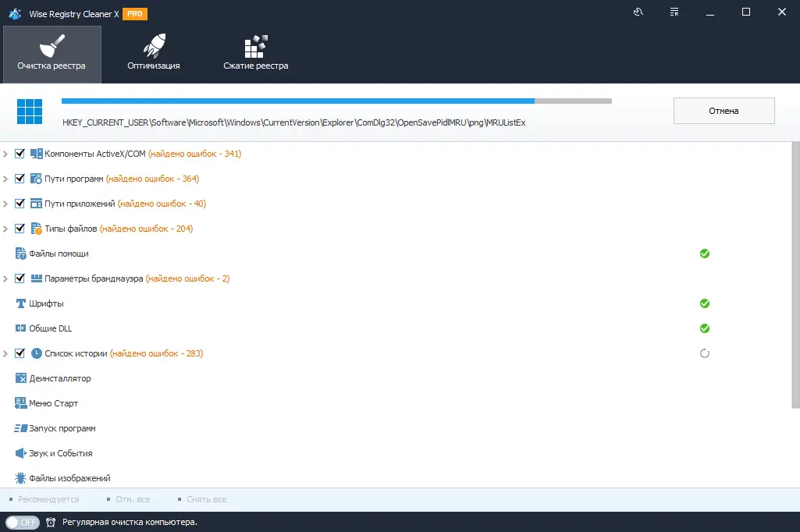Uncheck the Типы файлов checkbox

[20, 229]
